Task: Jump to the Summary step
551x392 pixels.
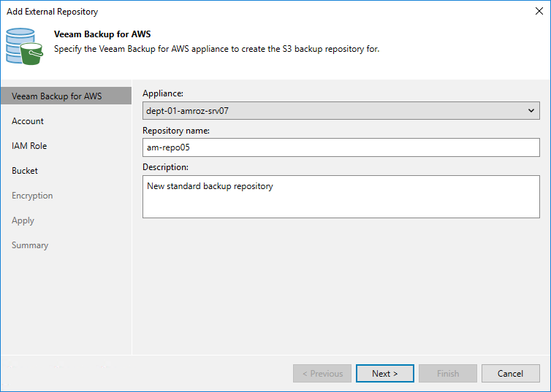Action: 30,245
